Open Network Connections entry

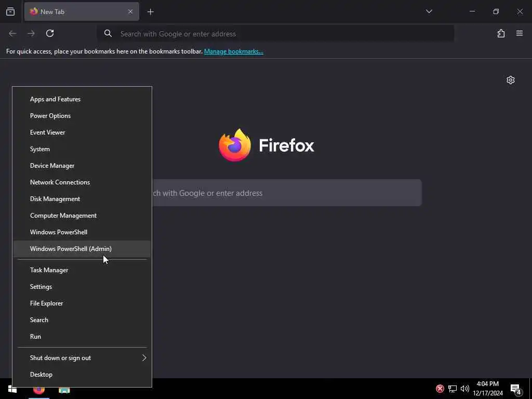[x=82, y=182]
